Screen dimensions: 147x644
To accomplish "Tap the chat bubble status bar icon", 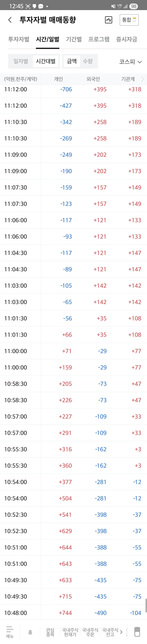I will coord(41,6).
